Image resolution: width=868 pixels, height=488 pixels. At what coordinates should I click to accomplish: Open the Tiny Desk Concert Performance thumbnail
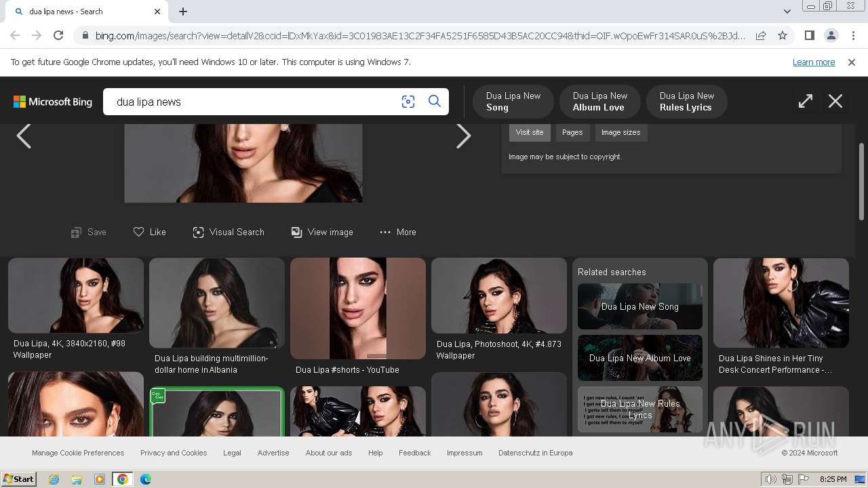pyautogui.click(x=781, y=303)
